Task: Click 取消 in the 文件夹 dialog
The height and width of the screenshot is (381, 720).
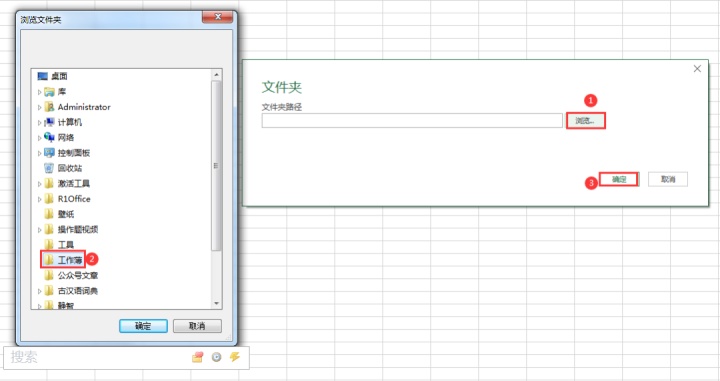Action: [x=668, y=179]
